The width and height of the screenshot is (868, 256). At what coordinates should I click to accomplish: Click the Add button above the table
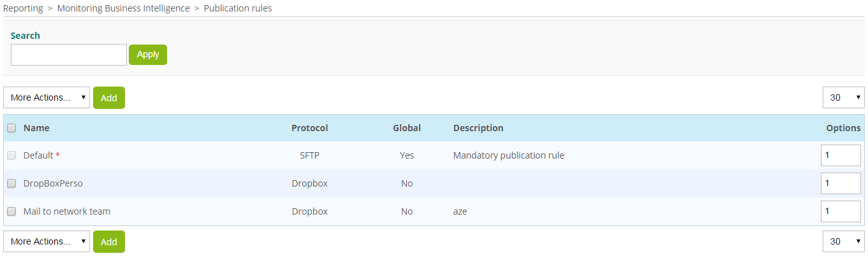click(x=109, y=97)
